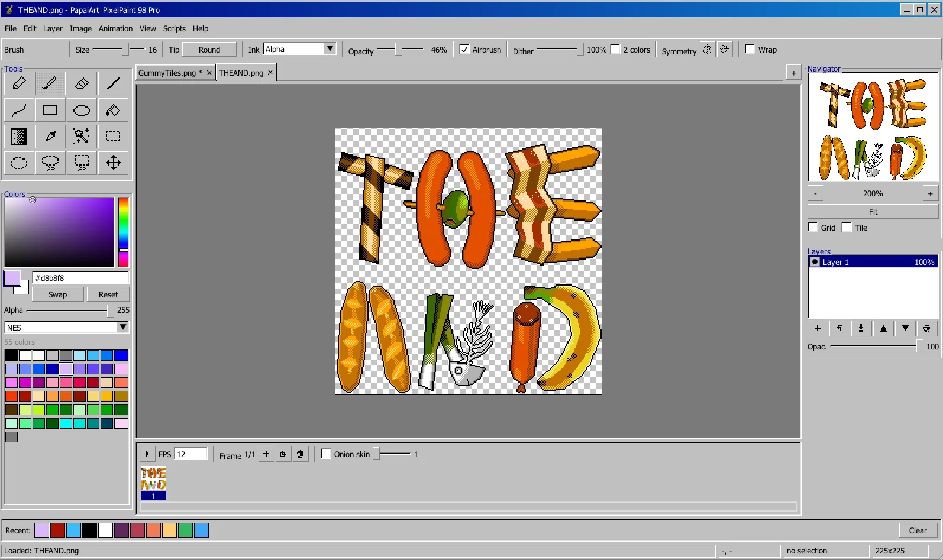Move layer down with the arrow
The image size is (943, 560).
point(905,328)
